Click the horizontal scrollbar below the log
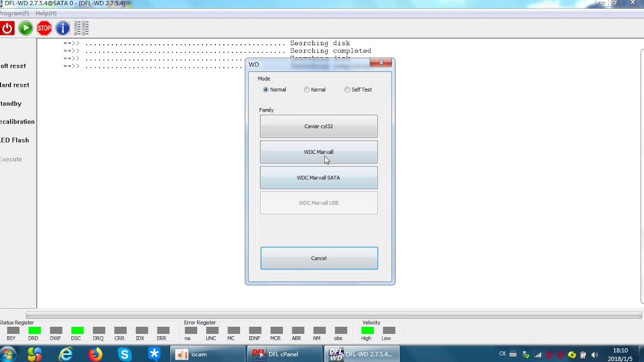This screenshot has width=644, height=362. pyautogui.click(x=334, y=315)
